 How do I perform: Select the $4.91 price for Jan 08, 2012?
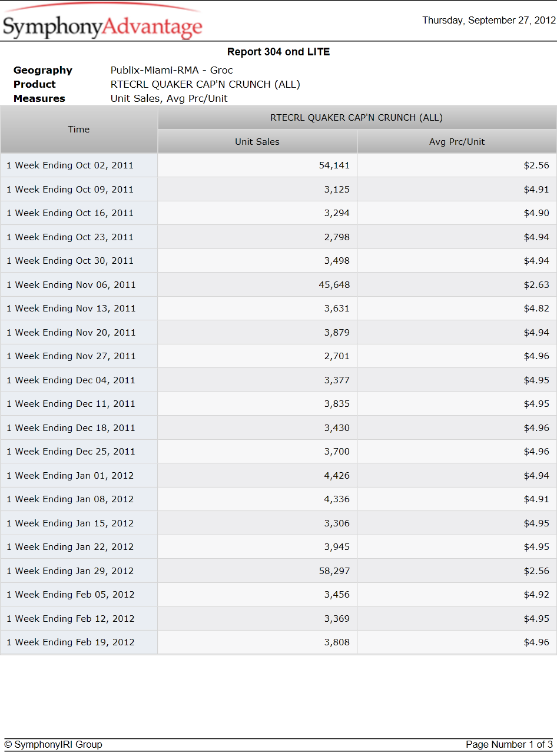(x=536, y=499)
